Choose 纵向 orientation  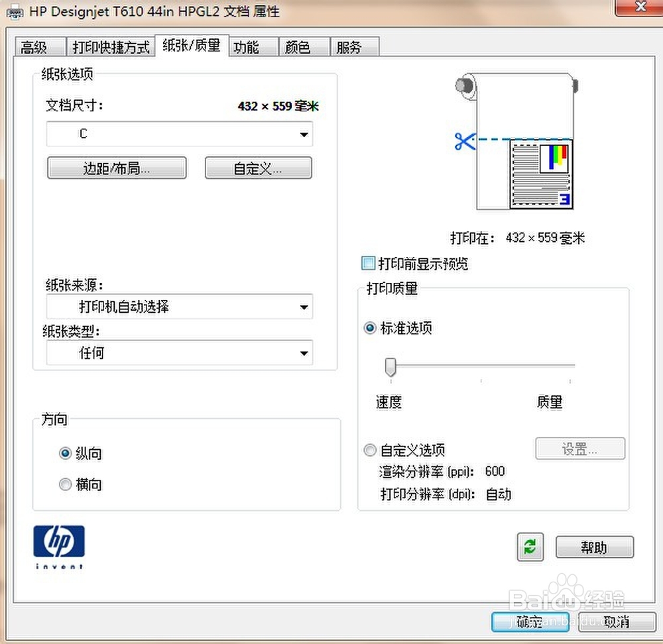tap(65, 453)
